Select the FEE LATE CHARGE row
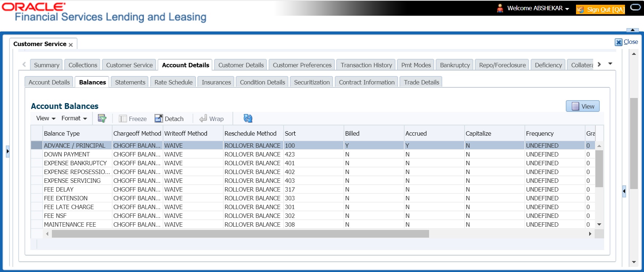644x272 pixels. [69, 207]
